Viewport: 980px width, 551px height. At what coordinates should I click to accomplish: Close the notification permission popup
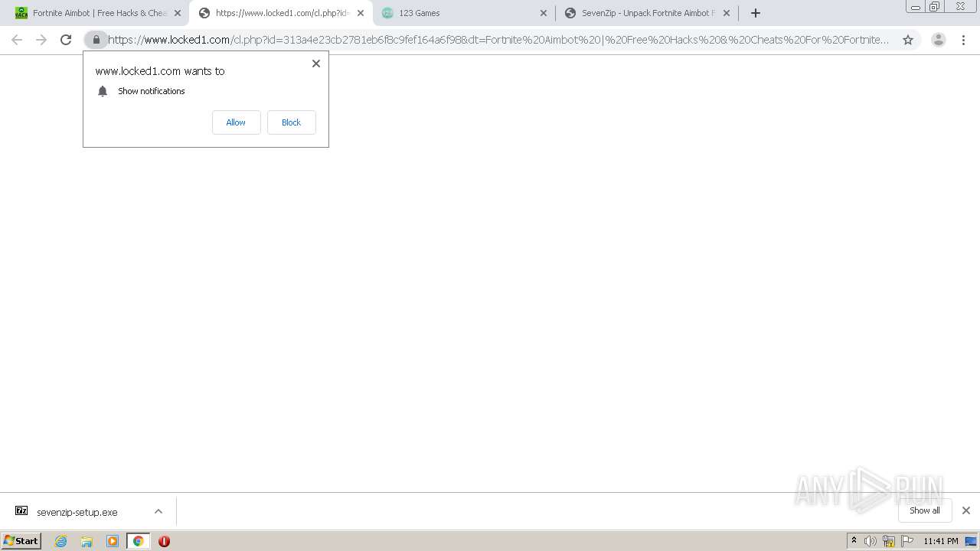[315, 64]
